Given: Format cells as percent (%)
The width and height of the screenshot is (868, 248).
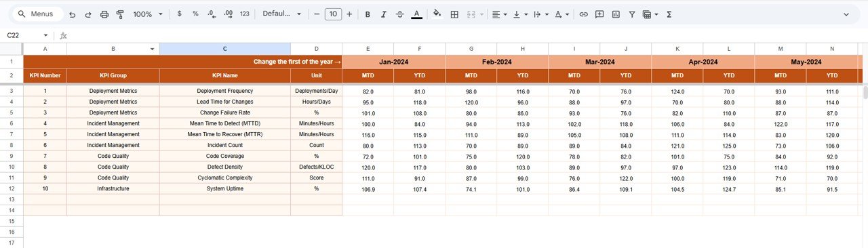Looking at the screenshot, I should pos(195,14).
